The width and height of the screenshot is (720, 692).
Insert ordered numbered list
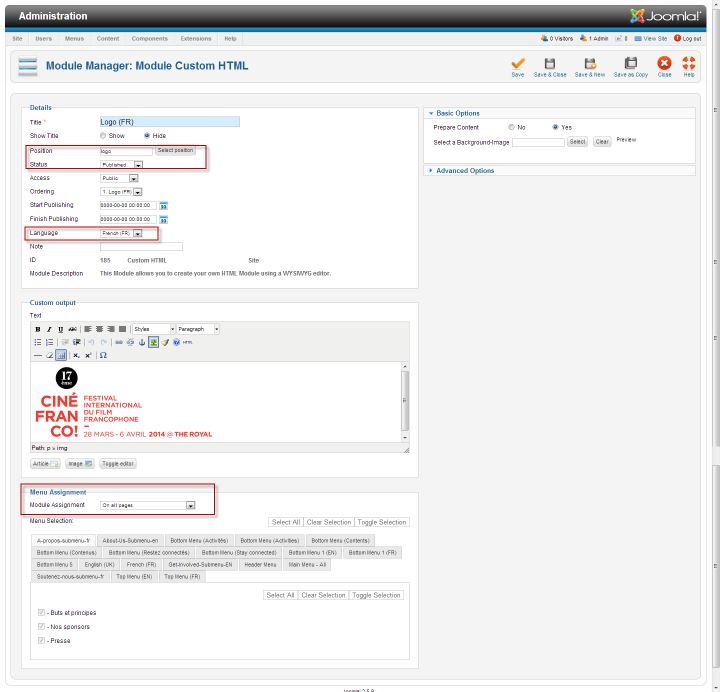pyautogui.click(x=49, y=342)
